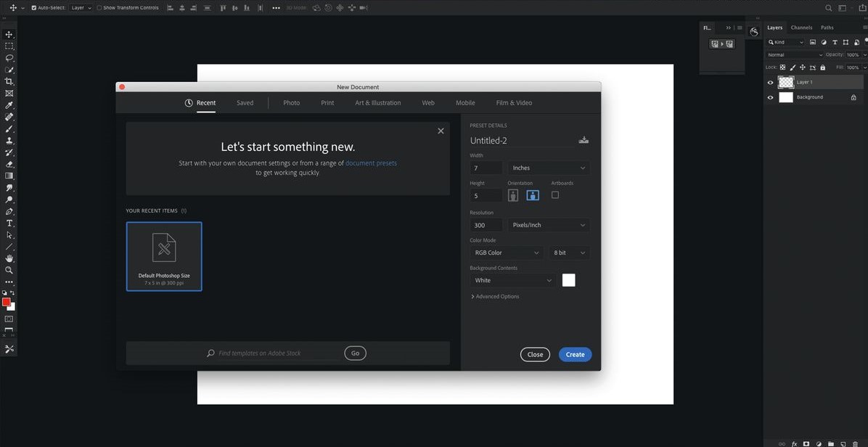Image resolution: width=868 pixels, height=447 pixels.
Task: Click the Create button
Action: tap(576, 355)
